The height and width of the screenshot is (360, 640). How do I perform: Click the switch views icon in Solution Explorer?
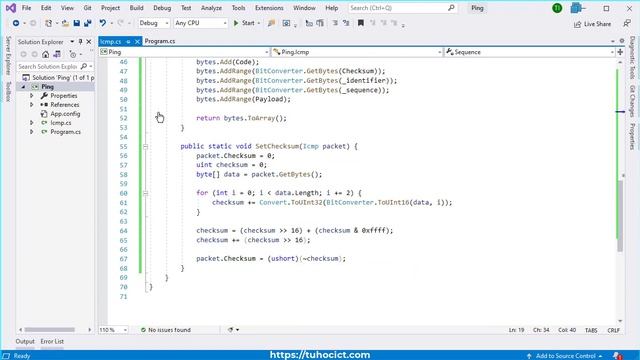point(57,54)
